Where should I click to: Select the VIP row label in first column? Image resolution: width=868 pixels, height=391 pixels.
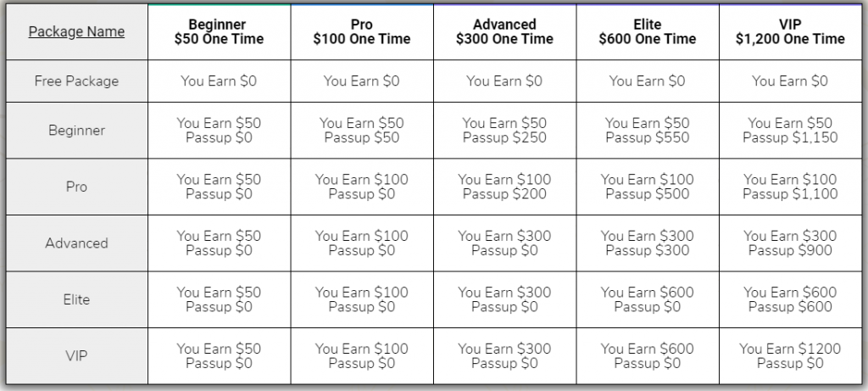[x=76, y=356]
